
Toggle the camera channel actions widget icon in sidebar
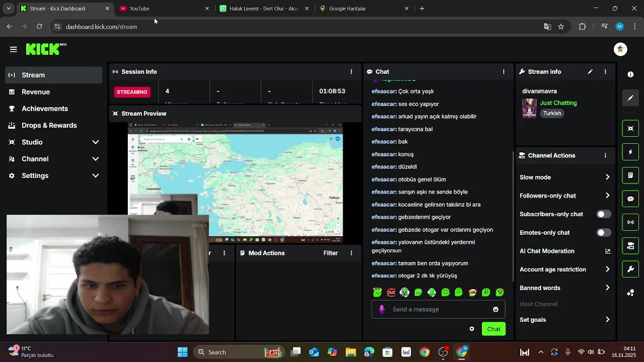(630, 246)
